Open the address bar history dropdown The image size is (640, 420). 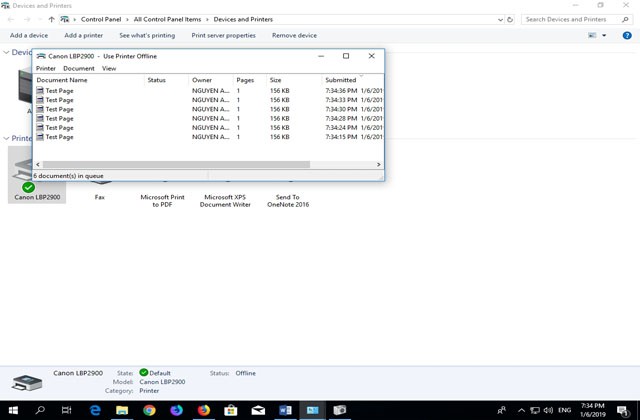tap(500, 20)
